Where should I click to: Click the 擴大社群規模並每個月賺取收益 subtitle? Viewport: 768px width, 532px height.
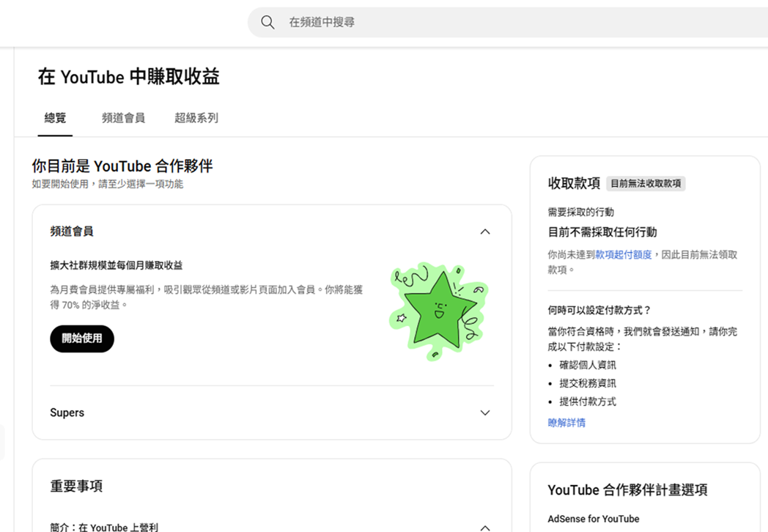(116, 265)
